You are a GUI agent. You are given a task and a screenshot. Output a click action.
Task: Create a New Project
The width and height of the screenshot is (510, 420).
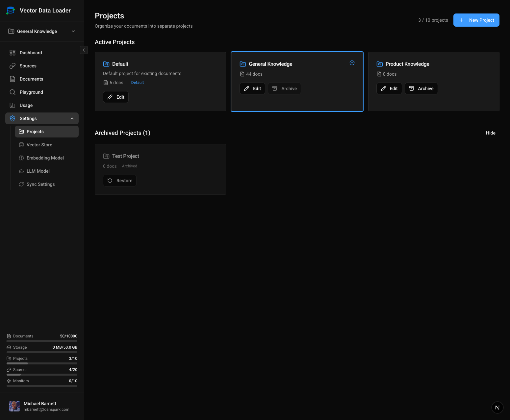[x=476, y=20]
